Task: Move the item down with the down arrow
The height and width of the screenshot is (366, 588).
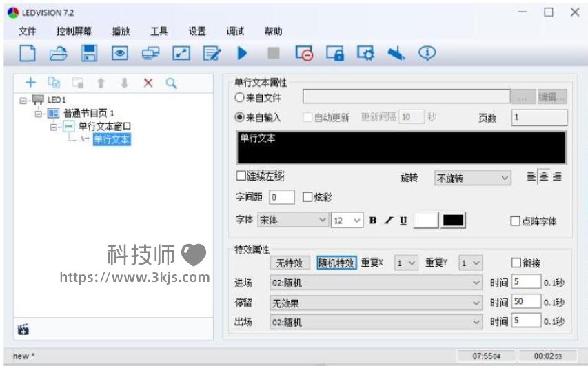Action: [125, 83]
